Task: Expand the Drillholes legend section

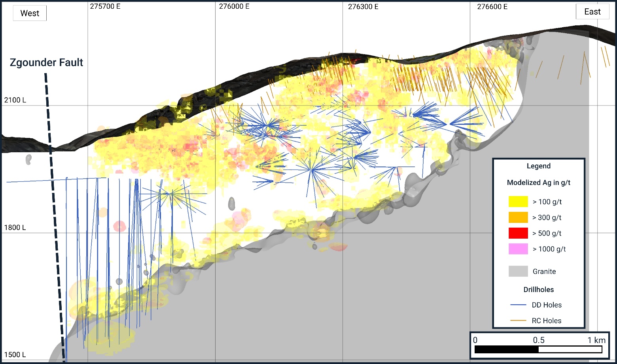Action: [x=539, y=289]
